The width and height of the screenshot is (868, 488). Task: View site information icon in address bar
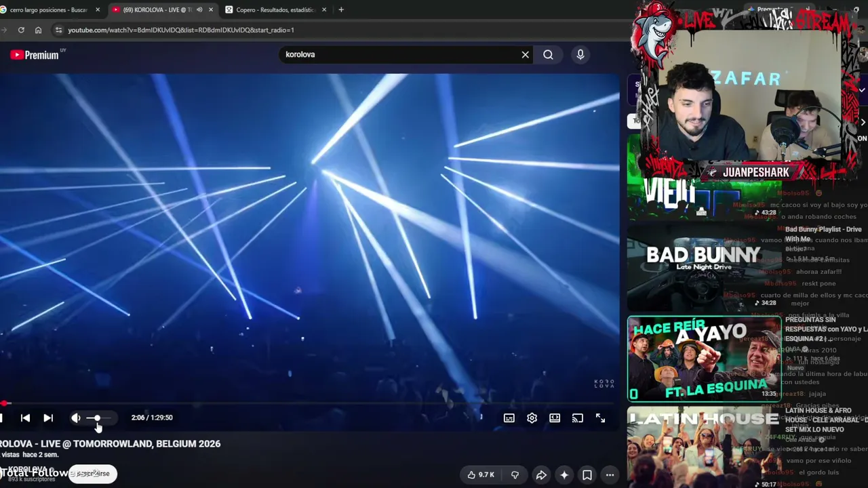58,30
